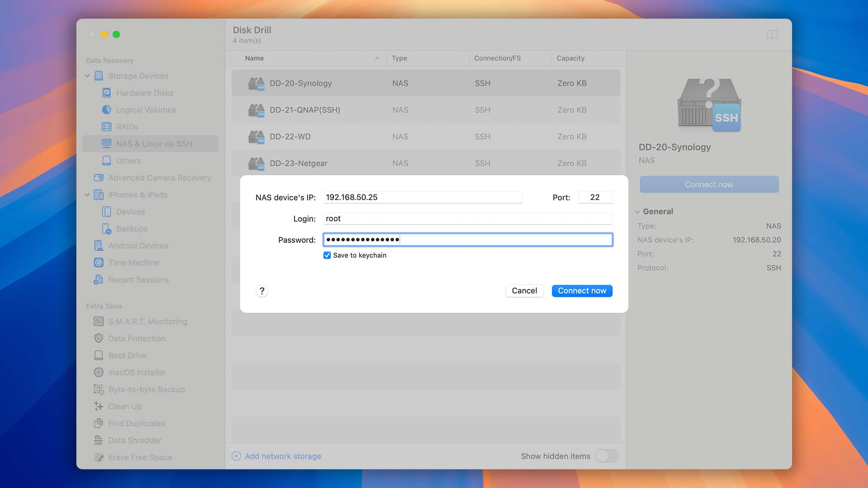Screen dimensions: 868x488
Task: Click the Find Duplicates icon
Action: point(99,423)
